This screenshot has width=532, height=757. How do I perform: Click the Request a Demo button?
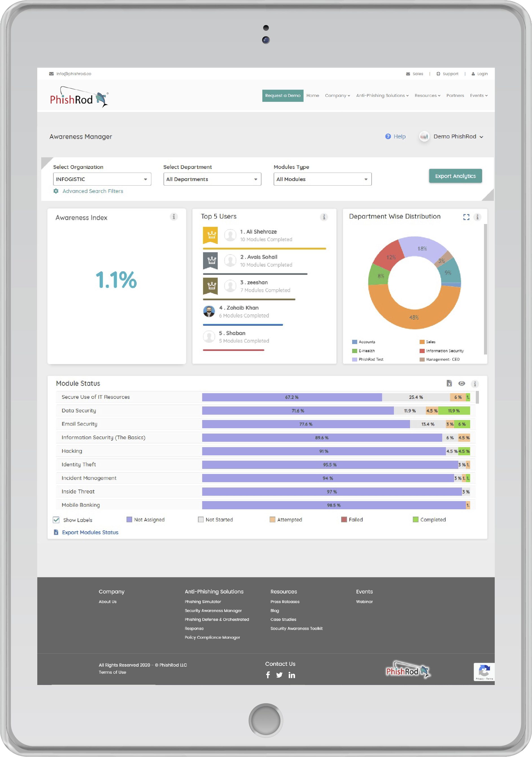point(283,96)
